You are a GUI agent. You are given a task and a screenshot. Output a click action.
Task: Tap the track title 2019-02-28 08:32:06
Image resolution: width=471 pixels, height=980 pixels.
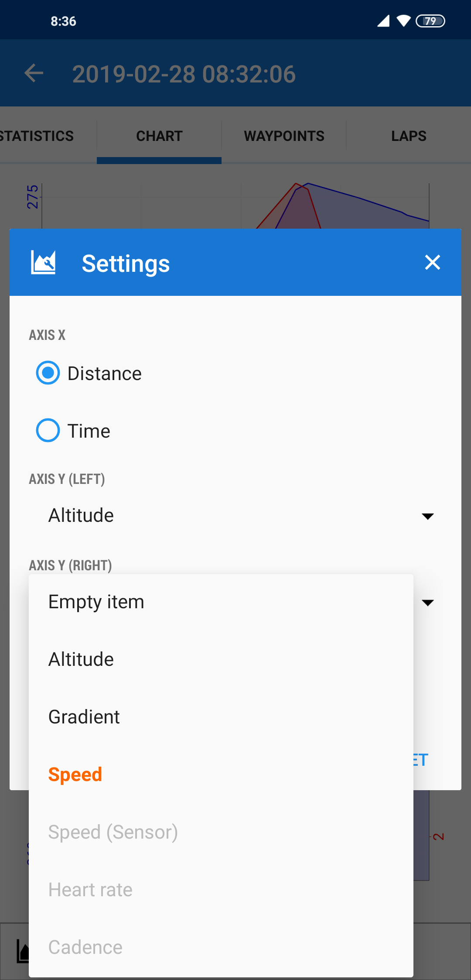(x=184, y=74)
